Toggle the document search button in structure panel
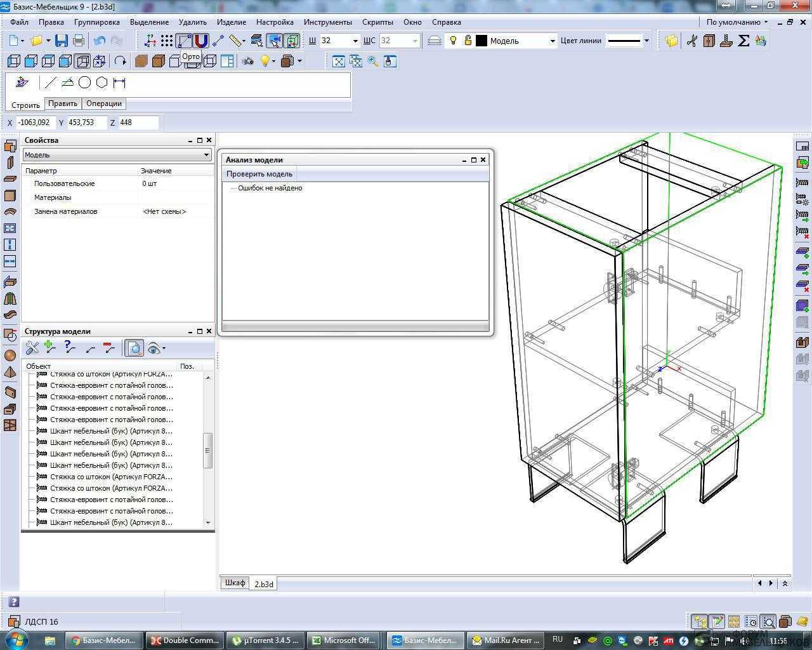 (x=134, y=348)
